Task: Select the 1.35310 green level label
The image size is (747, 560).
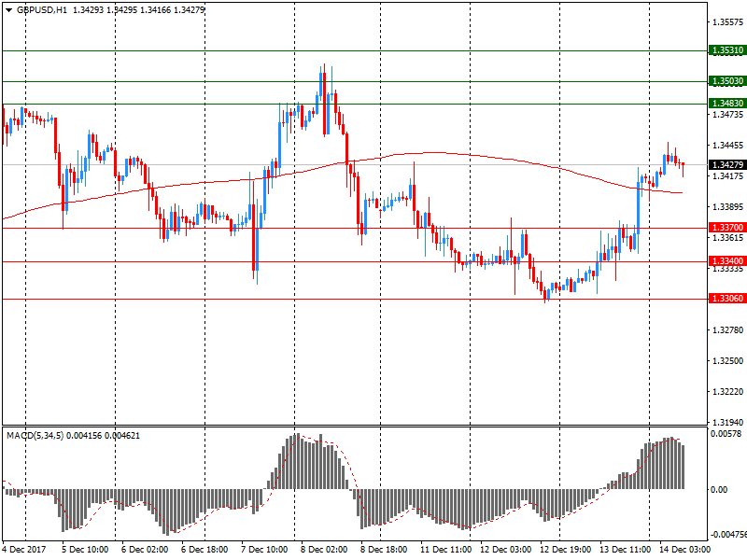Action: point(727,50)
